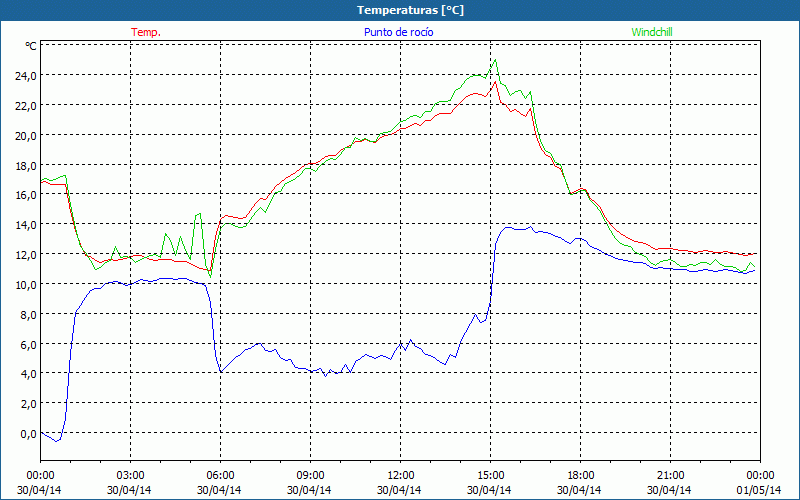The image size is (800, 500).
Task: Click the 4,0 y-axis value
Action: [28, 374]
